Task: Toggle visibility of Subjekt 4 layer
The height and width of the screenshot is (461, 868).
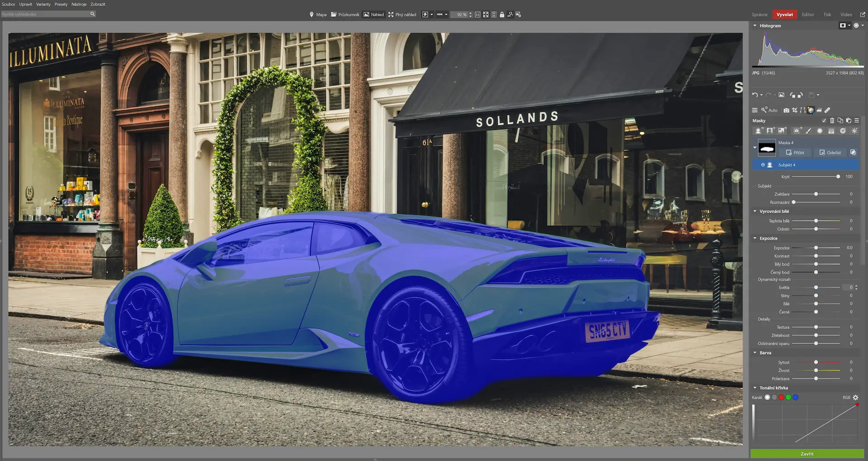Action: coord(763,165)
